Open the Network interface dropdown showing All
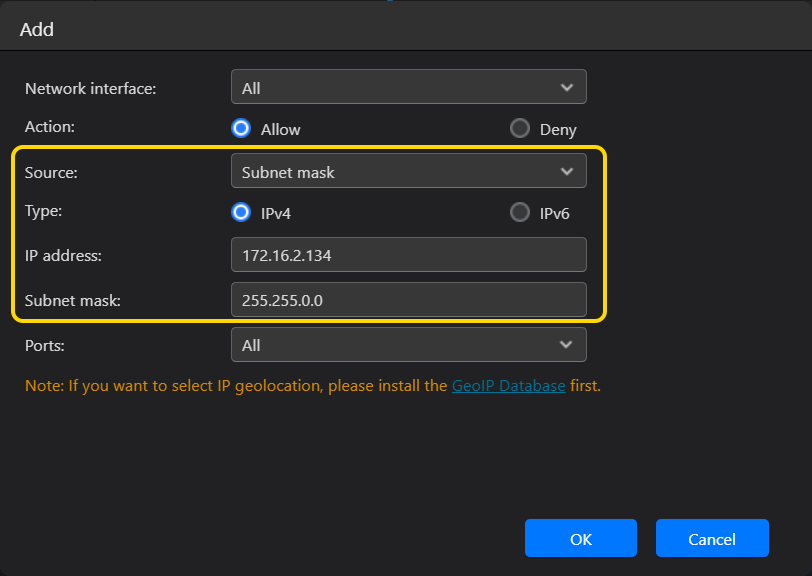Screen dimensions: 812x576 [409, 87]
